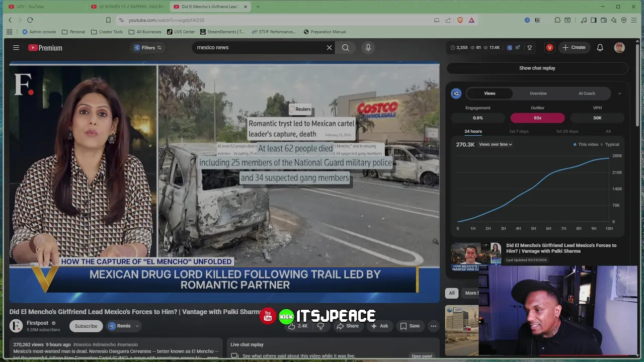Select the All time range in chart

(608, 131)
